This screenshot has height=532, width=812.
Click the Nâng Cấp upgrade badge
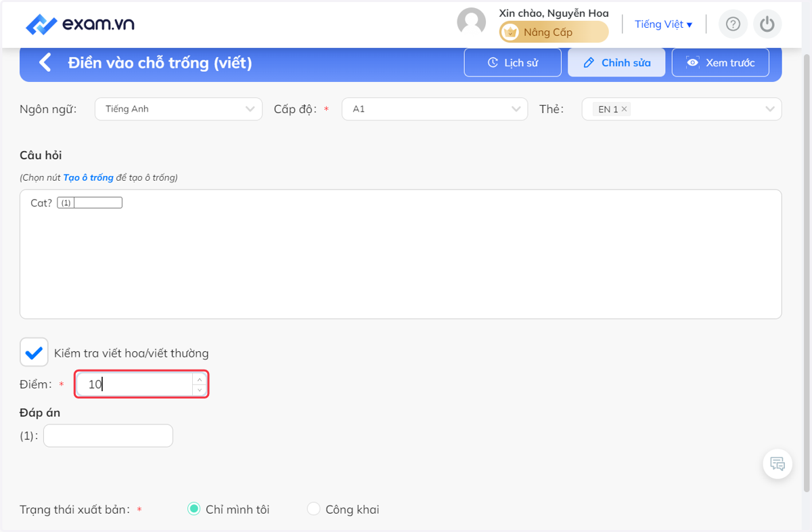point(554,32)
